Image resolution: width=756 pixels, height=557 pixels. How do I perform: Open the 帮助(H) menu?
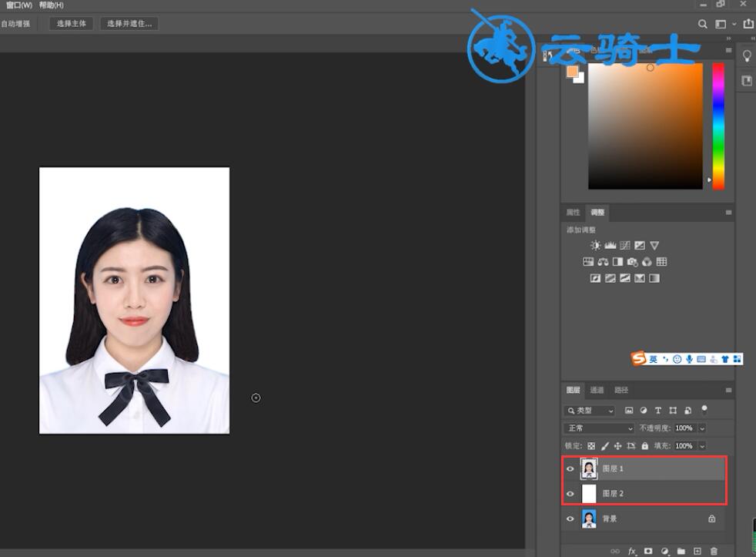pyautogui.click(x=51, y=5)
